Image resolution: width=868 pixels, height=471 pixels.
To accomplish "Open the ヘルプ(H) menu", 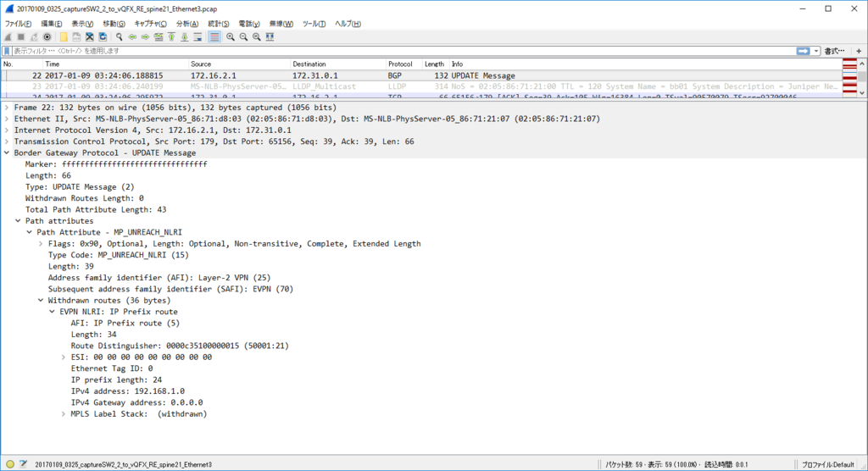I will coord(348,24).
